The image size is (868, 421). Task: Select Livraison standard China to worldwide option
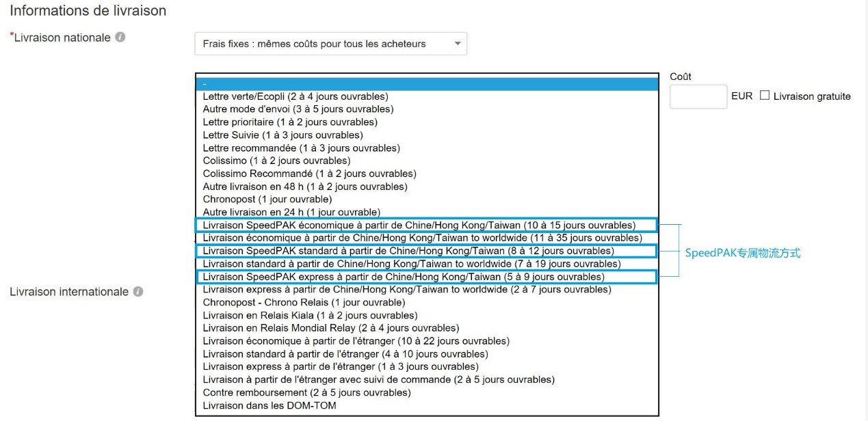pos(427,264)
